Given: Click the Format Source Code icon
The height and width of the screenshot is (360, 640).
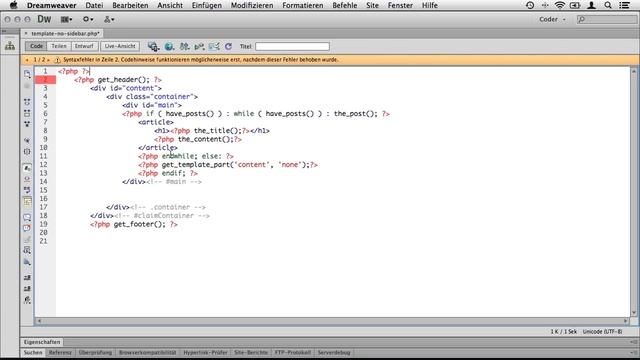Looking at the screenshot, I should point(27,300).
